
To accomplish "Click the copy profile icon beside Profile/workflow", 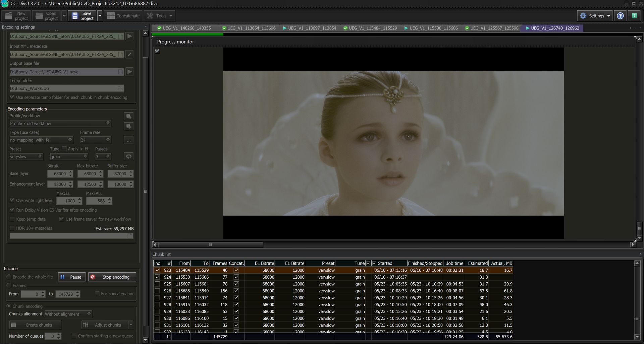I will [x=129, y=116].
